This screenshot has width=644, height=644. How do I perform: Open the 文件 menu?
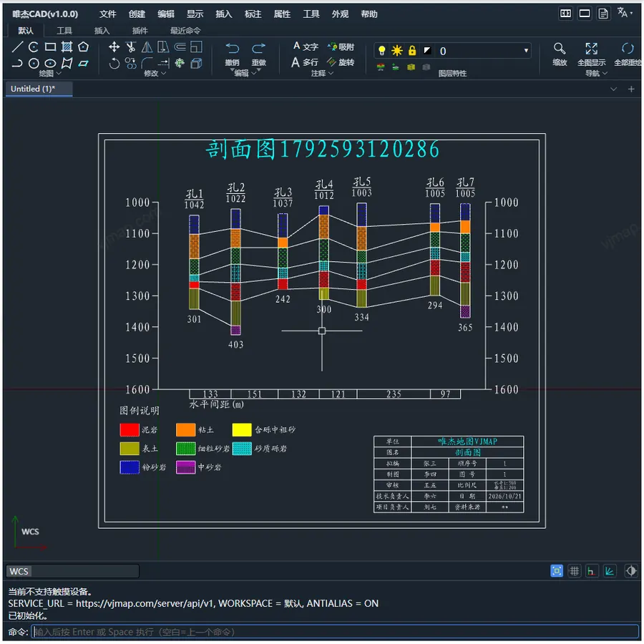[x=107, y=14]
